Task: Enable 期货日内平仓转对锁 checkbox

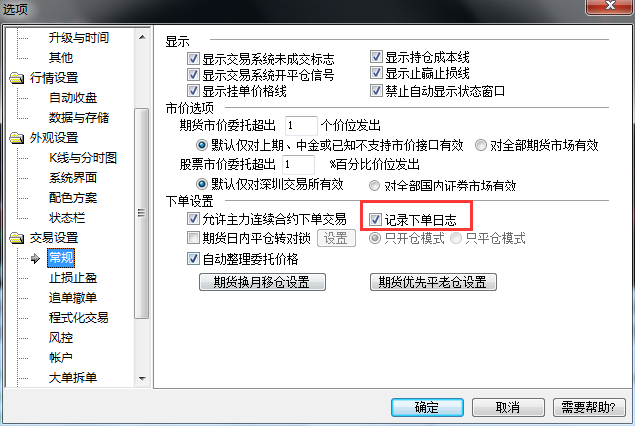Action: click(193, 238)
